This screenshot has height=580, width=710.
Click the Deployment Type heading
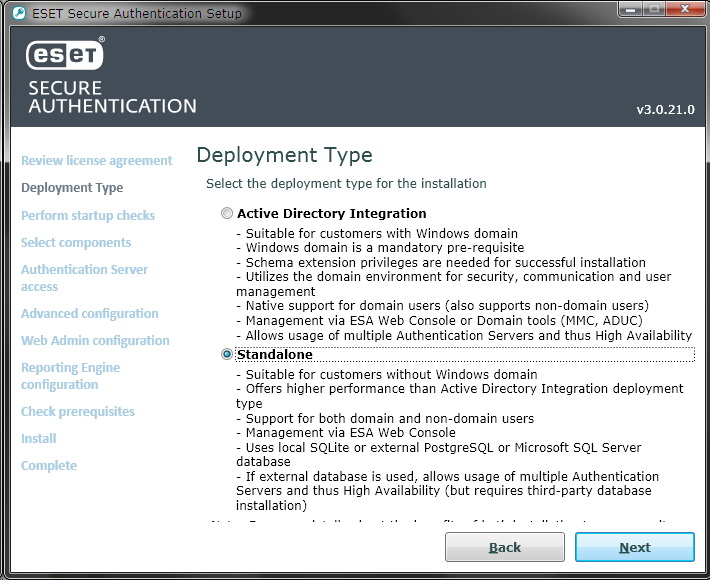284,155
